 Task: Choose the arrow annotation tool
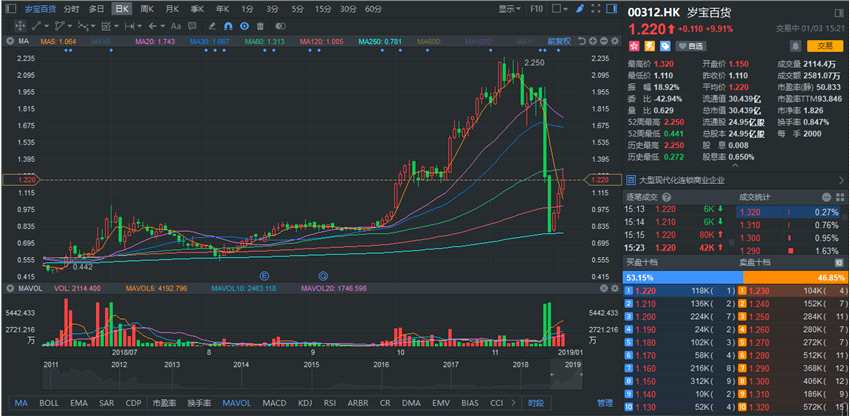pyautogui.click(x=152, y=26)
